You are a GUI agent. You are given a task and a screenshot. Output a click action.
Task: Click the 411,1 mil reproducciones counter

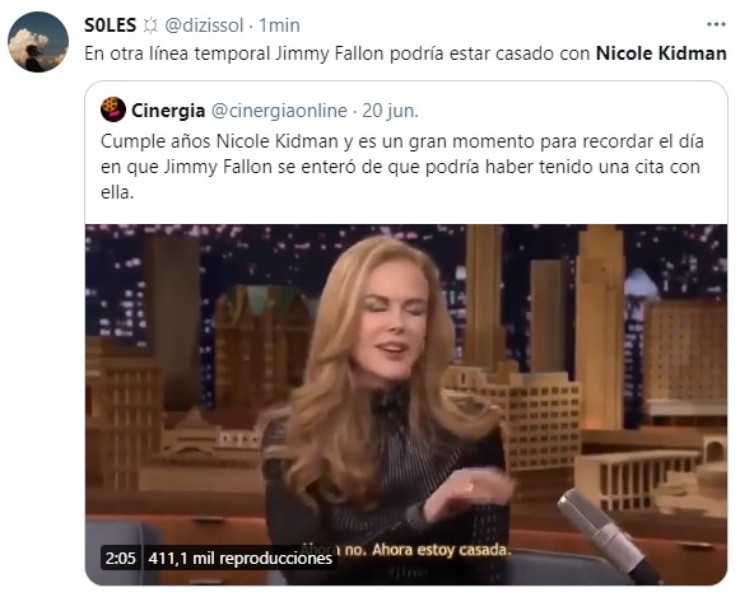tap(240, 558)
